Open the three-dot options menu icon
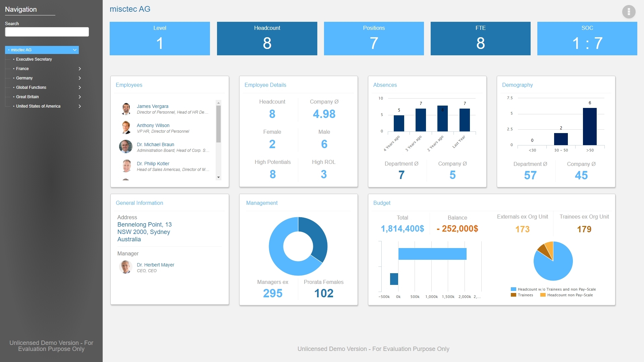Screen dimensions: 644x362 tap(629, 12)
